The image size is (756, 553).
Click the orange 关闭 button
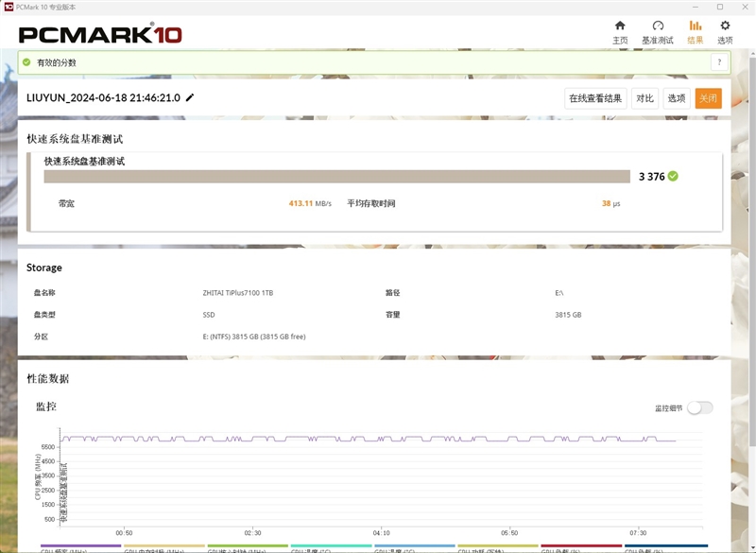[x=708, y=98]
